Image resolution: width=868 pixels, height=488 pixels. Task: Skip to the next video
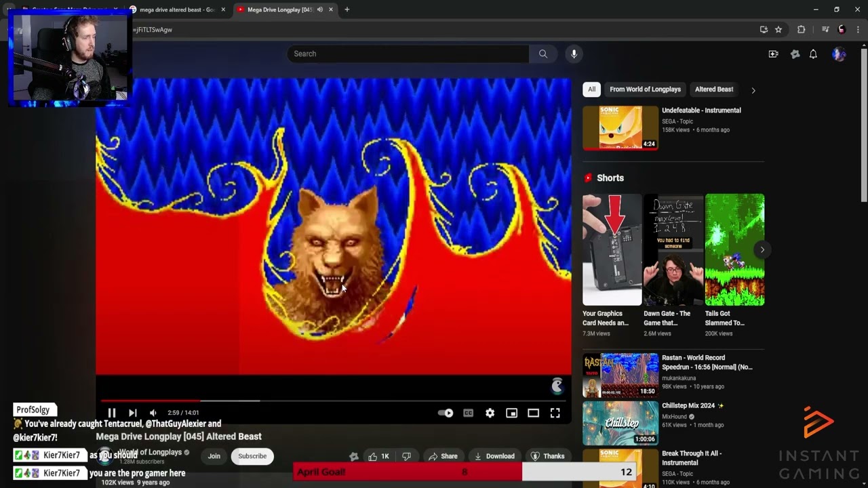coord(133,413)
